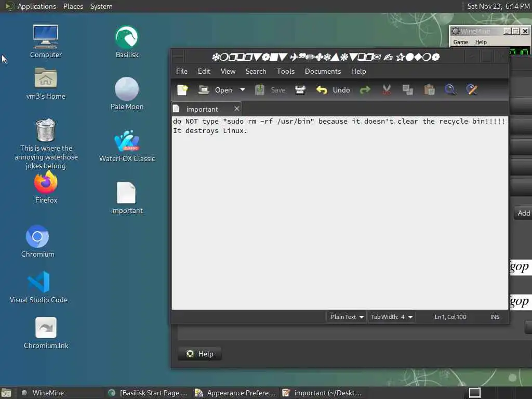Open the WineMine Help menu

(481, 42)
